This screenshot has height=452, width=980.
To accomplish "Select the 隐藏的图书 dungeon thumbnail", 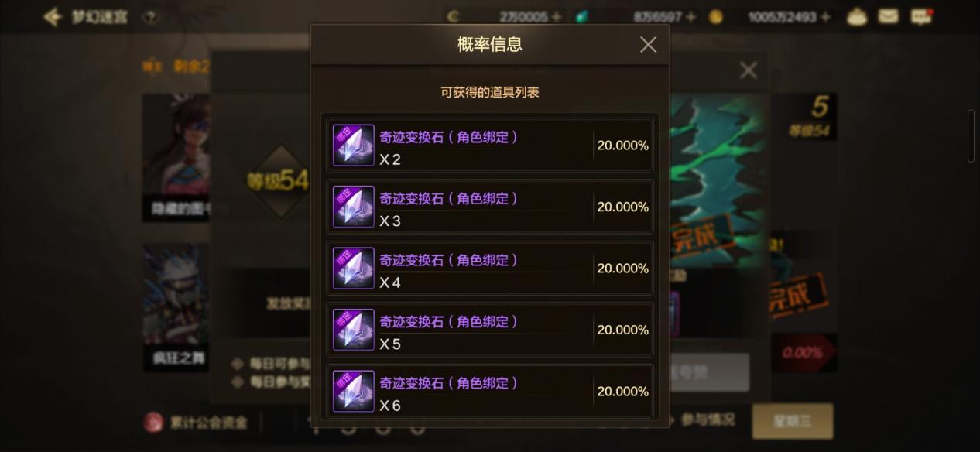I will click(x=176, y=158).
